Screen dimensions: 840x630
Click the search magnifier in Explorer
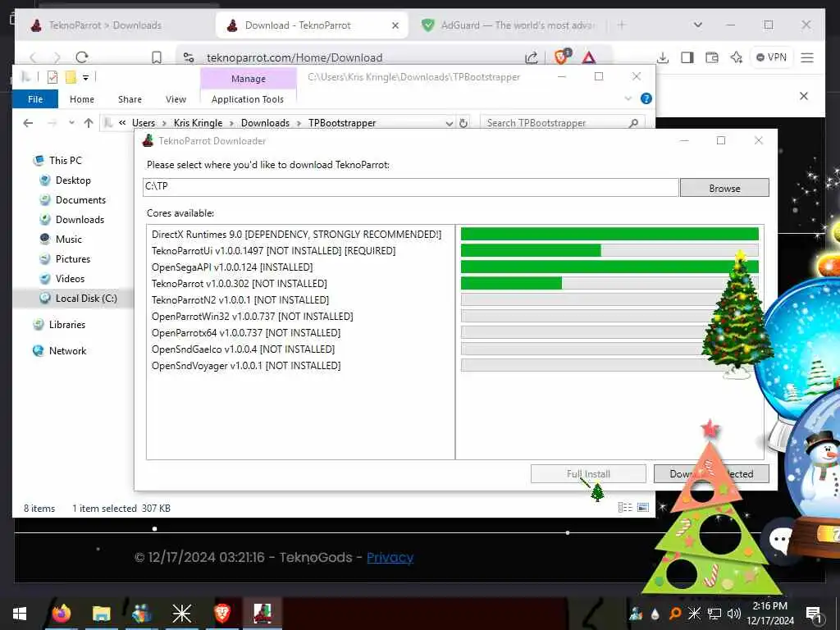point(634,123)
